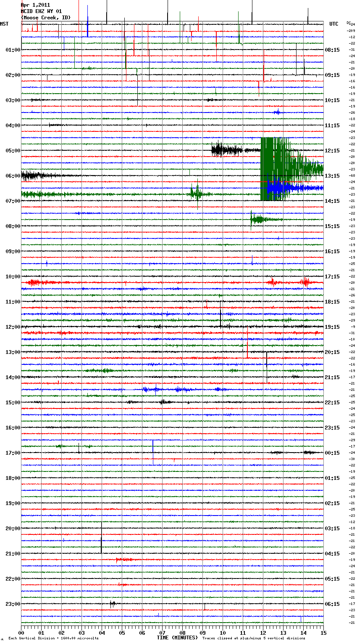Click the green event below the 07:00 trace
357x644 pixels.
pos(260,219)
